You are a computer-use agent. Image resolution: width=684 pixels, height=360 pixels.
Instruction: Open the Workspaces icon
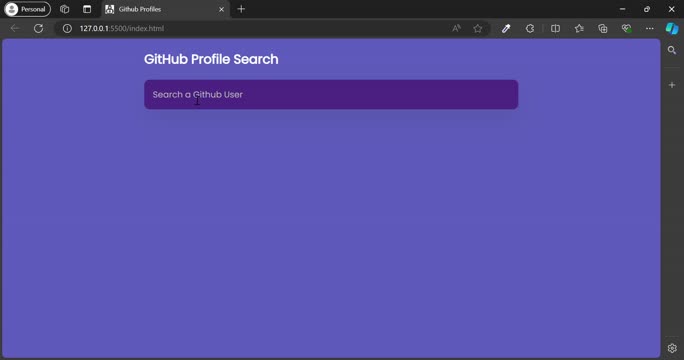pyautogui.click(x=65, y=9)
